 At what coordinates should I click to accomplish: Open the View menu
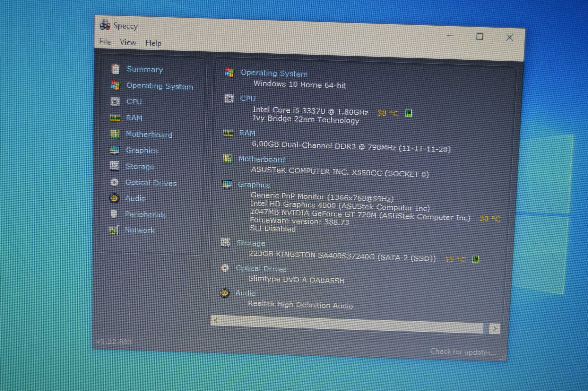tap(128, 42)
